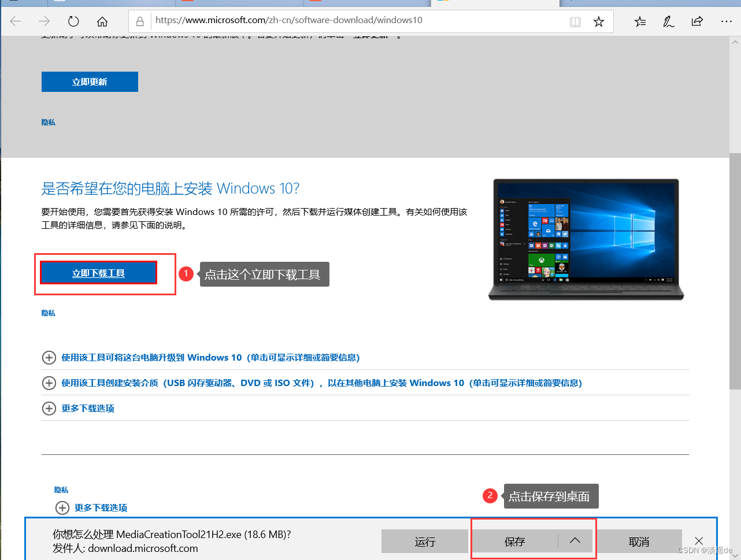The height and width of the screenshot is (560, 741).
Task: Open 隐私 link above bottom 更多下载选项
Action: click(61, 490)
